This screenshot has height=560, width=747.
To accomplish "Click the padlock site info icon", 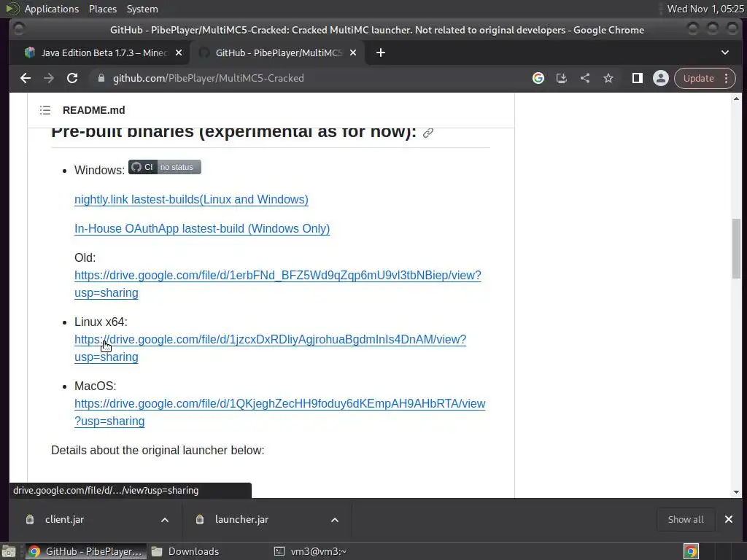I will pyautogui.click(x=101, y=78).
